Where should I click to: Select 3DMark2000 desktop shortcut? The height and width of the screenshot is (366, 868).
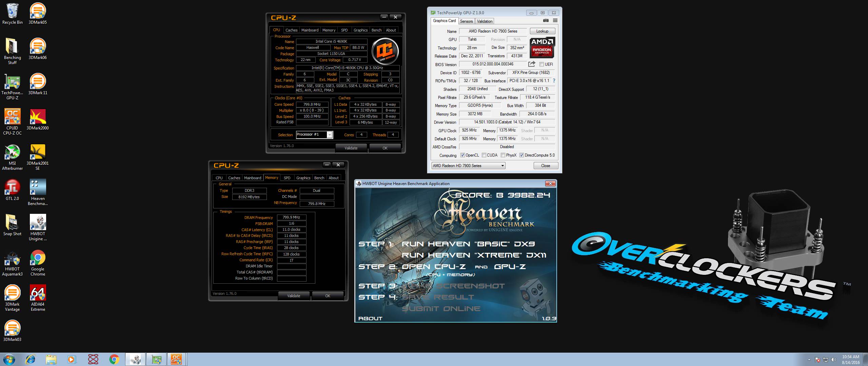[38, 120]
